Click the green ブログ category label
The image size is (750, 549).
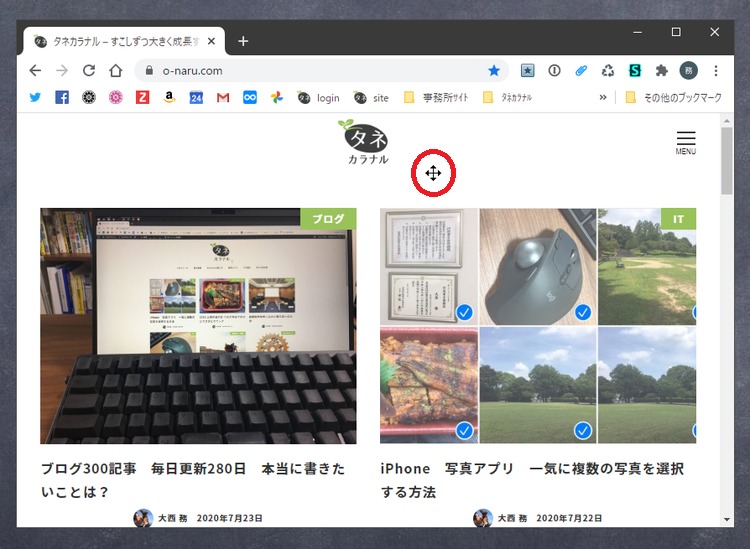328,219
